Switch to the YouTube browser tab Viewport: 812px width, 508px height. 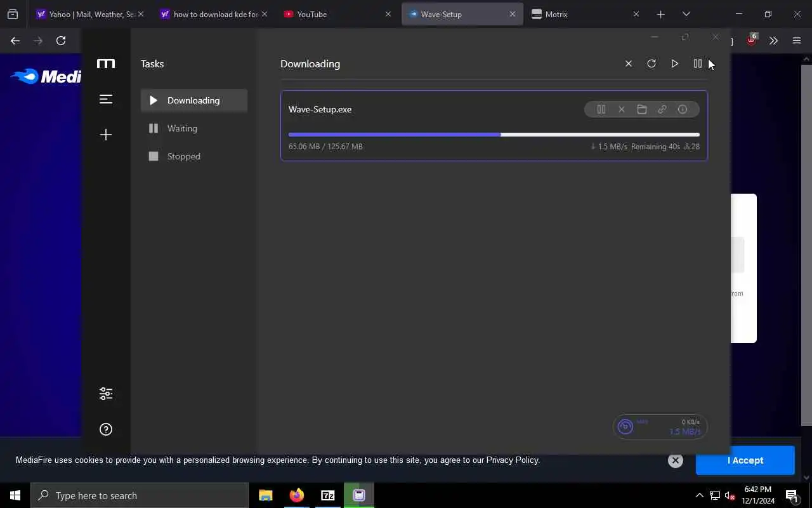[x=337, y=14]
